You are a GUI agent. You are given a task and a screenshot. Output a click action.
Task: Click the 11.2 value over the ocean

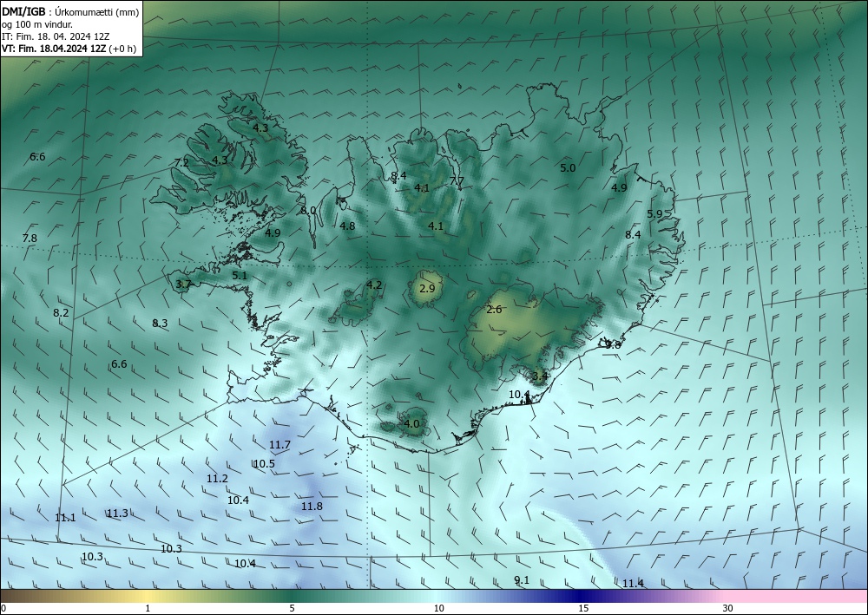pos(217,479)
